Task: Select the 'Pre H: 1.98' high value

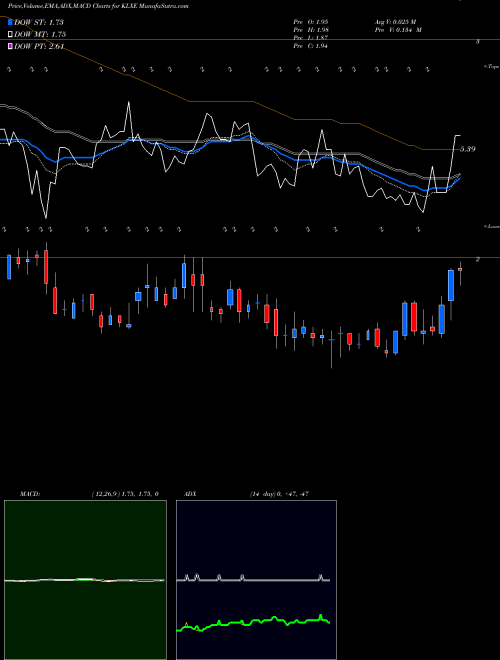Action: point(311,30)
